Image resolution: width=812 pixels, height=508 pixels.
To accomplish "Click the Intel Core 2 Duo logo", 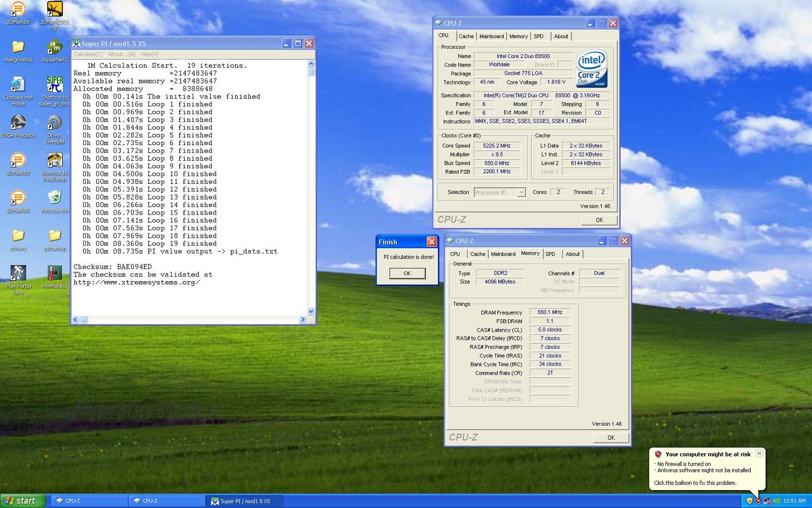I will click(591, 69).
